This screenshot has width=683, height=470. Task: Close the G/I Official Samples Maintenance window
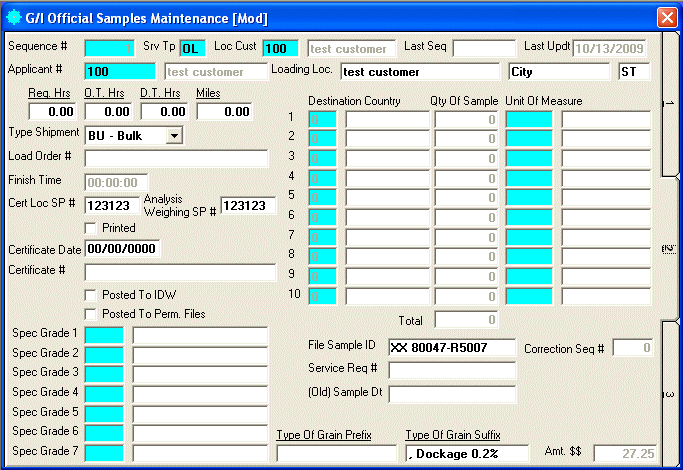click(666, 16)
